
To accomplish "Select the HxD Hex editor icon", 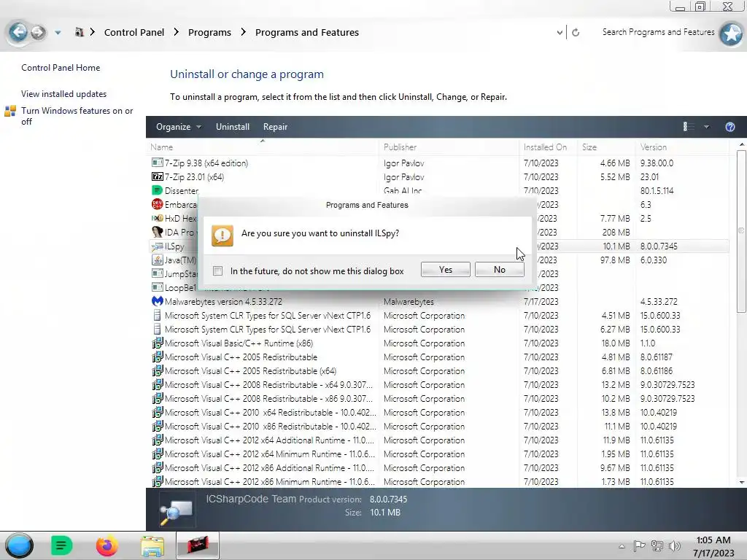I will (158, 218).
